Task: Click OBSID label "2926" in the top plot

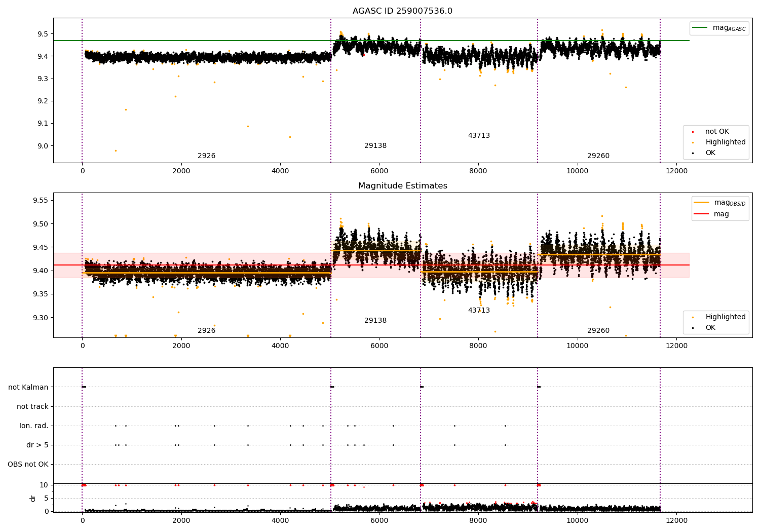Action: tap(206, 156)
